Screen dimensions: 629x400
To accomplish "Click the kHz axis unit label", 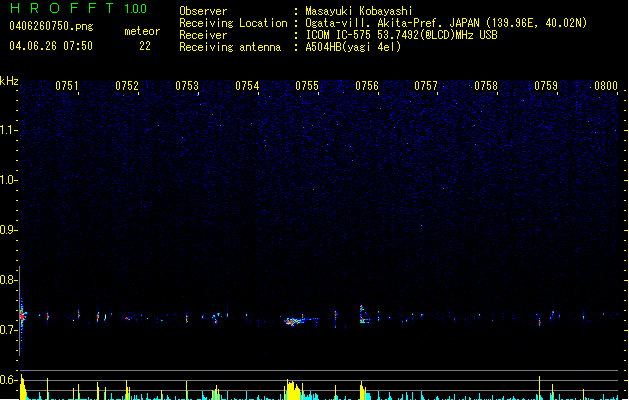I will [x=9, y=81].
